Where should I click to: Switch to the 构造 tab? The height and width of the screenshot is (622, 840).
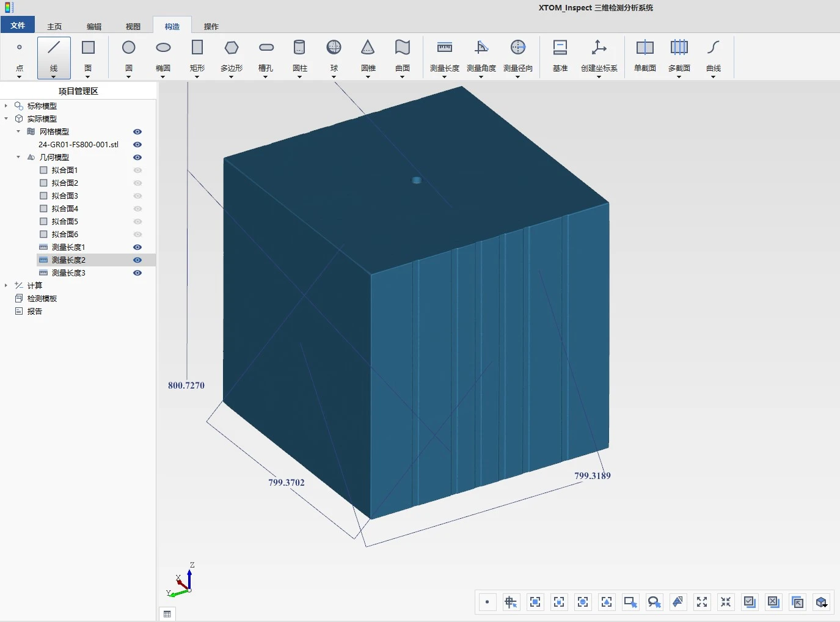[172, 26]
